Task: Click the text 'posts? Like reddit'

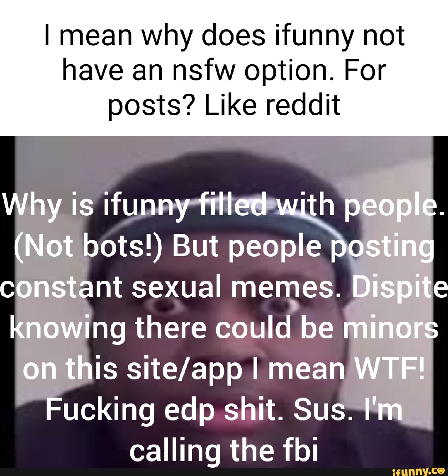Action: pos(224,106)
